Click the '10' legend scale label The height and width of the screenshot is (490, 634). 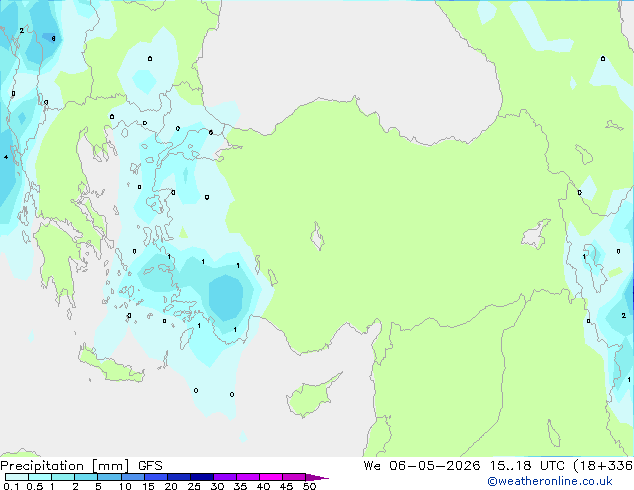tap(125, 486)
